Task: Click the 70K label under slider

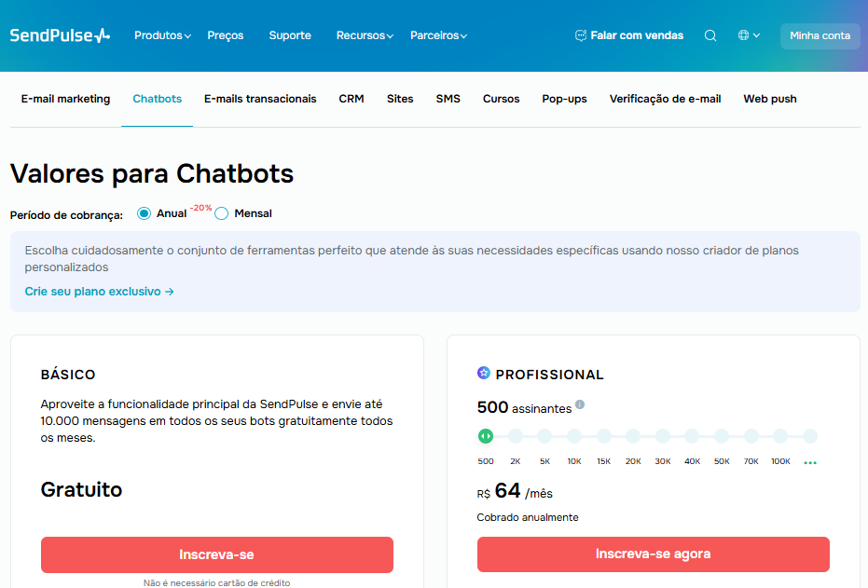Action: pyautogui.click(x=751, y=461)
